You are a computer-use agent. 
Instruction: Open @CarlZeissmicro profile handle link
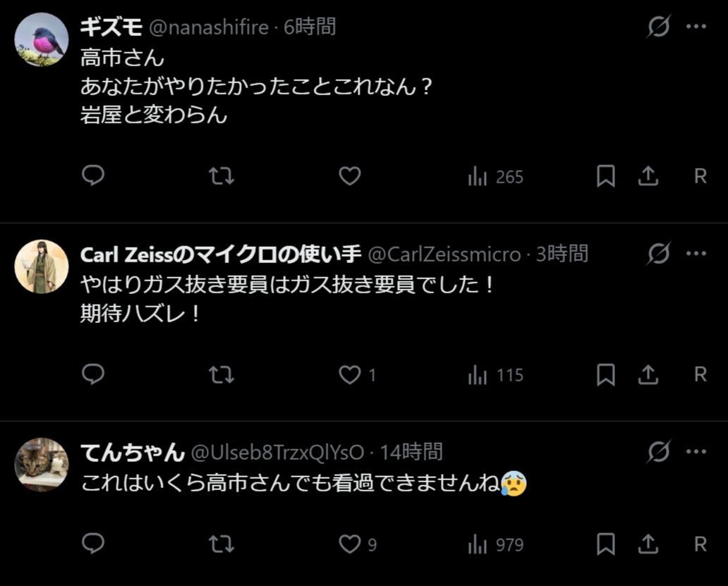(x=444, y=255)
